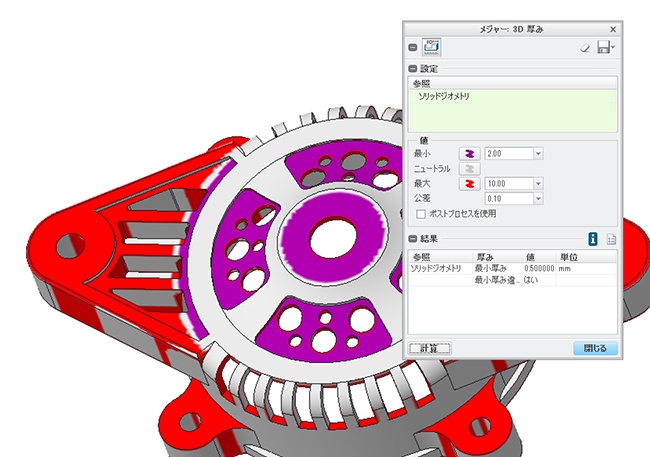This screenshot has height=457, width=650.
Task: Click the green 参照 reference collector box
Action: 514,110
